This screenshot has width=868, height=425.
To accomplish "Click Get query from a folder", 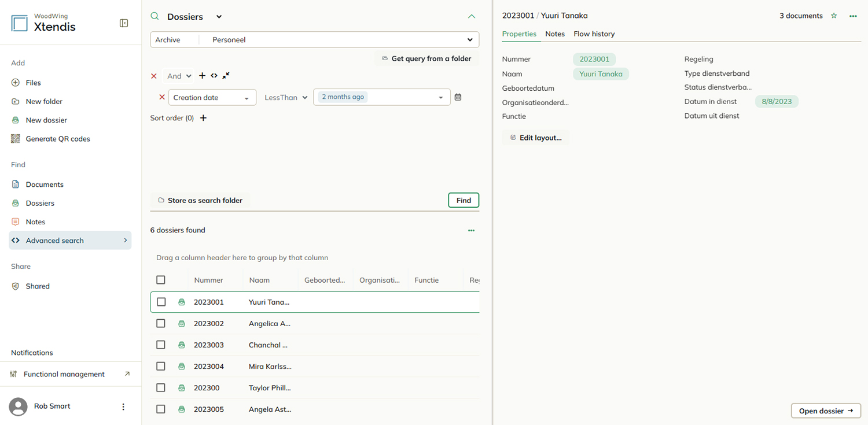I will tap(426, 58).
